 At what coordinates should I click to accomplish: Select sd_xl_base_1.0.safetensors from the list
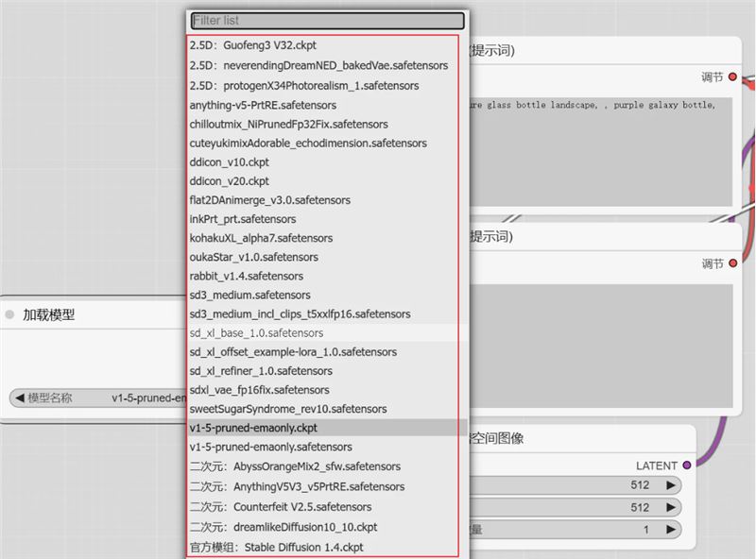point(256,333)
